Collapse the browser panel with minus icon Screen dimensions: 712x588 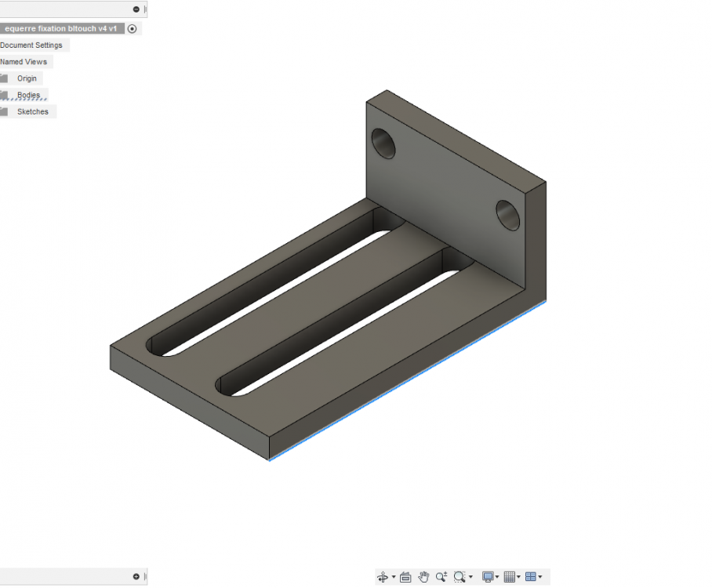[136, 9]
